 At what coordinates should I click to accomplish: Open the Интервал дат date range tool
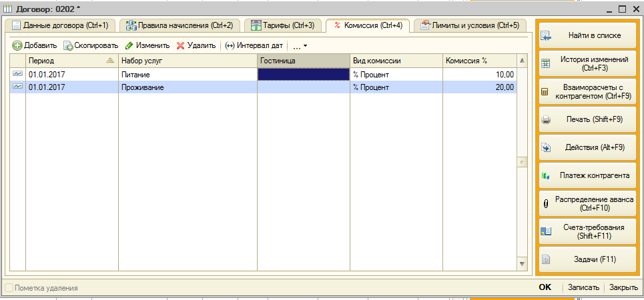(254, 45)
